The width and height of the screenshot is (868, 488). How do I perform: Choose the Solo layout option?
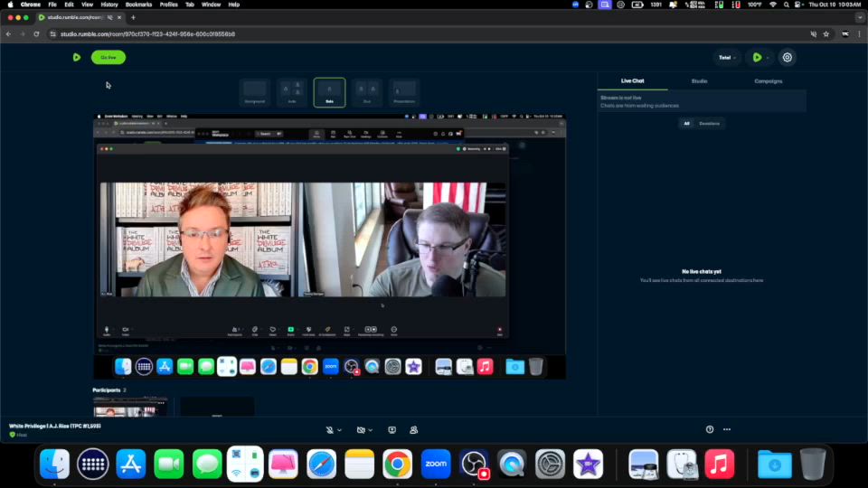(x=329, y=92)
